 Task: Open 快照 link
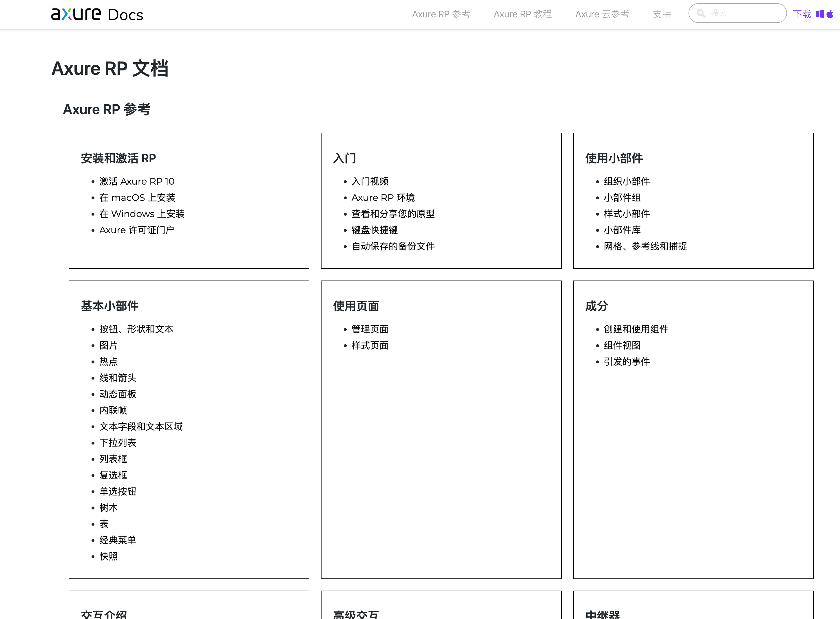[108, 556]
